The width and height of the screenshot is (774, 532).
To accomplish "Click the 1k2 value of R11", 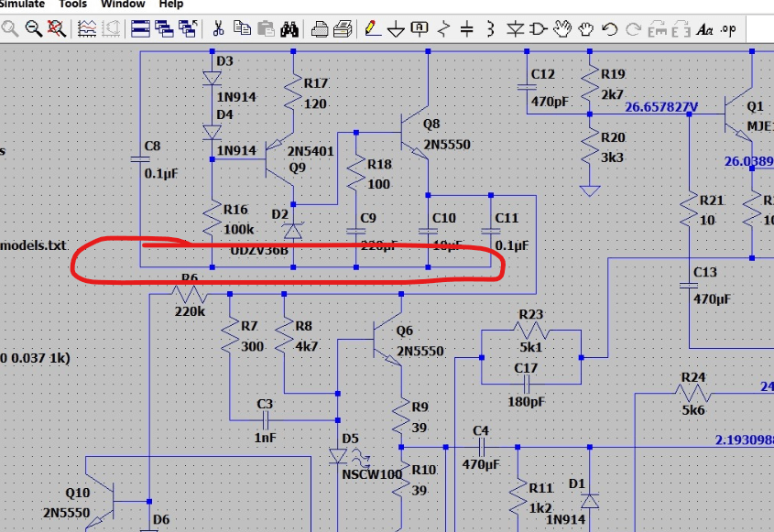I will (540, 508).
